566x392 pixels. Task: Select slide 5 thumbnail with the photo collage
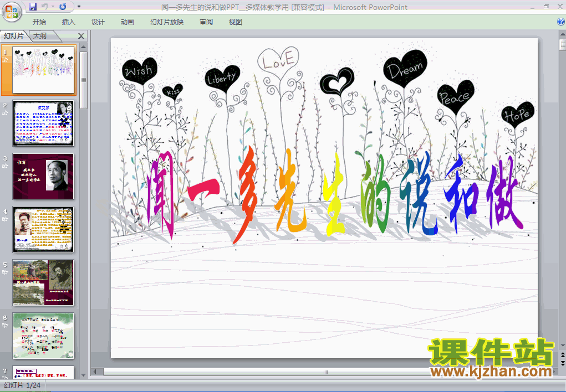43,283
